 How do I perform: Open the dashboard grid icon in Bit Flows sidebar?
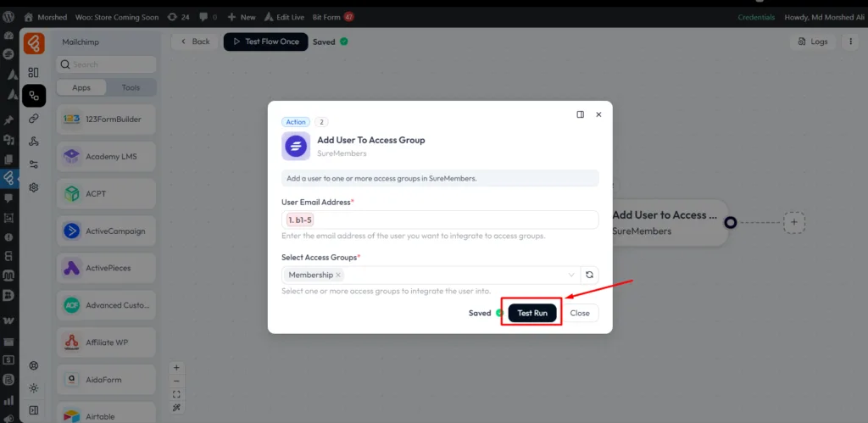click(34, 73)
